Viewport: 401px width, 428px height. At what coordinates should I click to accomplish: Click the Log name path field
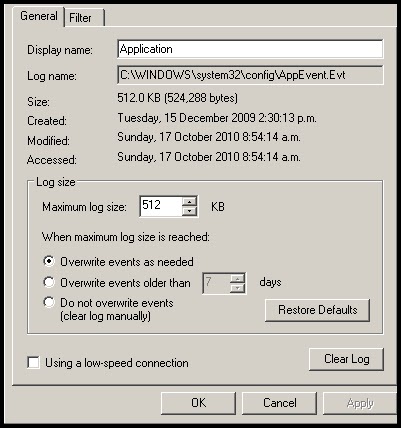(250, 75)
